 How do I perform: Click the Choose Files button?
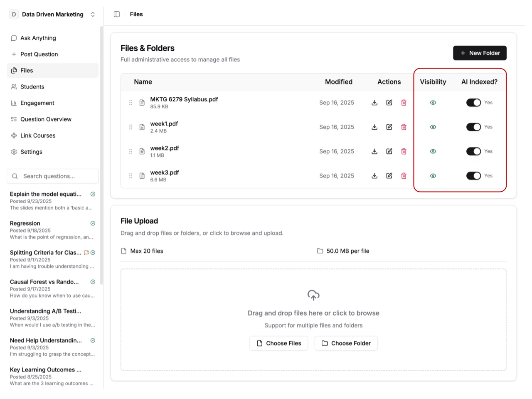(279, 343)
